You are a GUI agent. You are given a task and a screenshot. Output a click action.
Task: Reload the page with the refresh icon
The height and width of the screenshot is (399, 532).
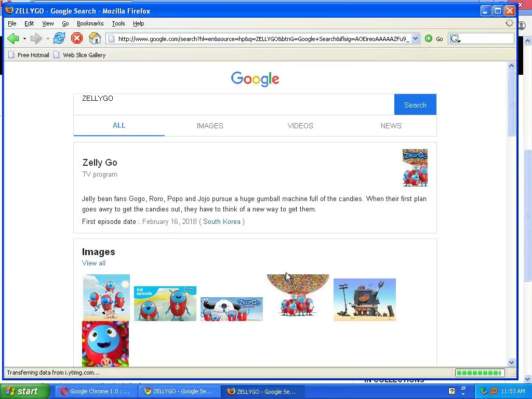59,38
